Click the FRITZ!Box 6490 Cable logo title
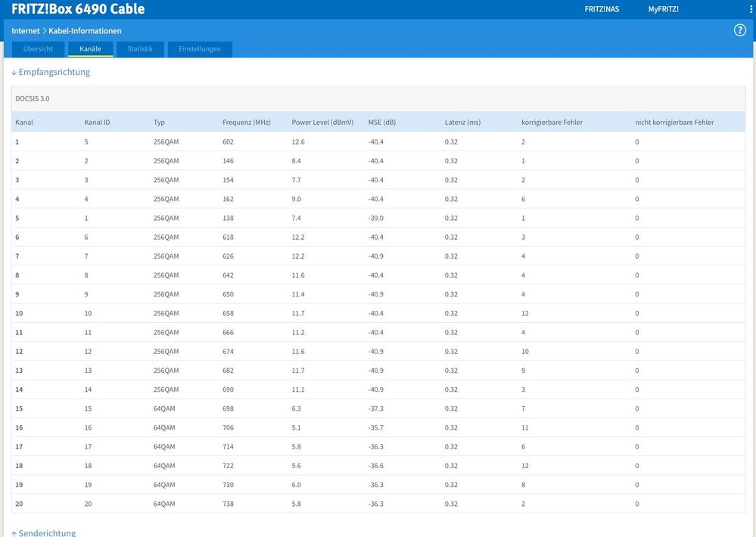 click(x=78, y=10)
